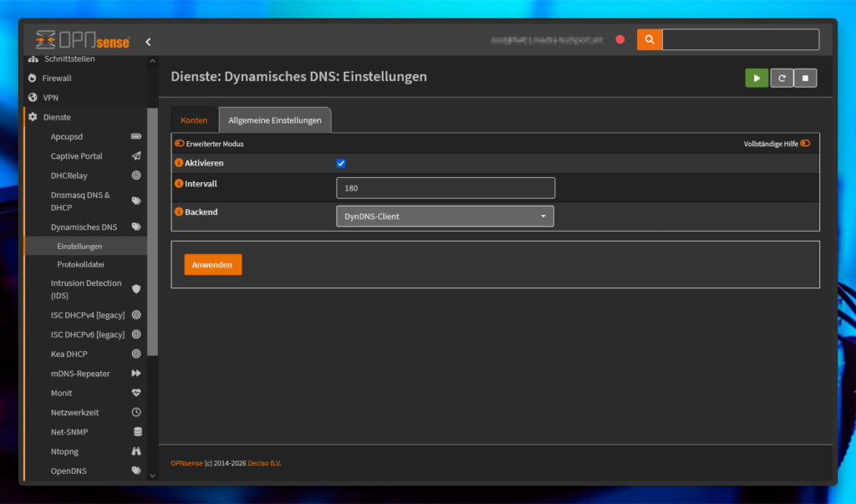Stop the service with the square icon

pyautogui.click(x=805, y=78)
